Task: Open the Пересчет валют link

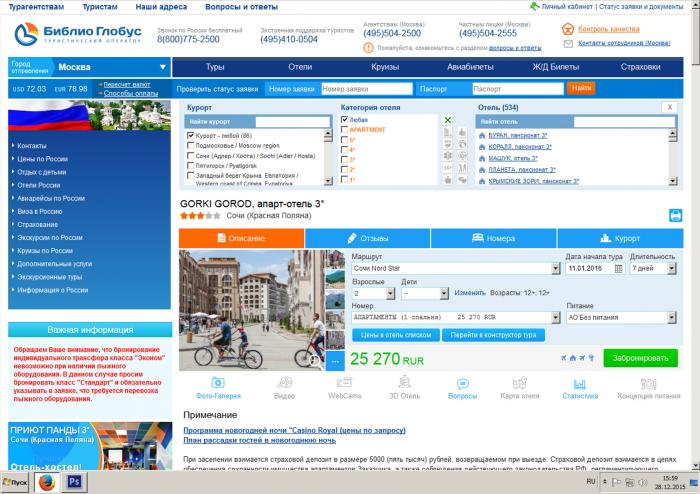Action: tap(127, 84)
